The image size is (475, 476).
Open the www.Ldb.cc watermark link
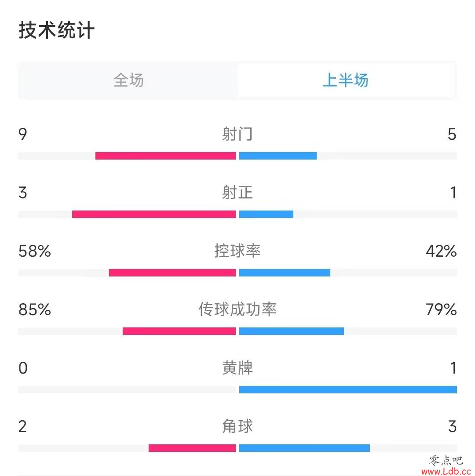click(x=446, y=472)
